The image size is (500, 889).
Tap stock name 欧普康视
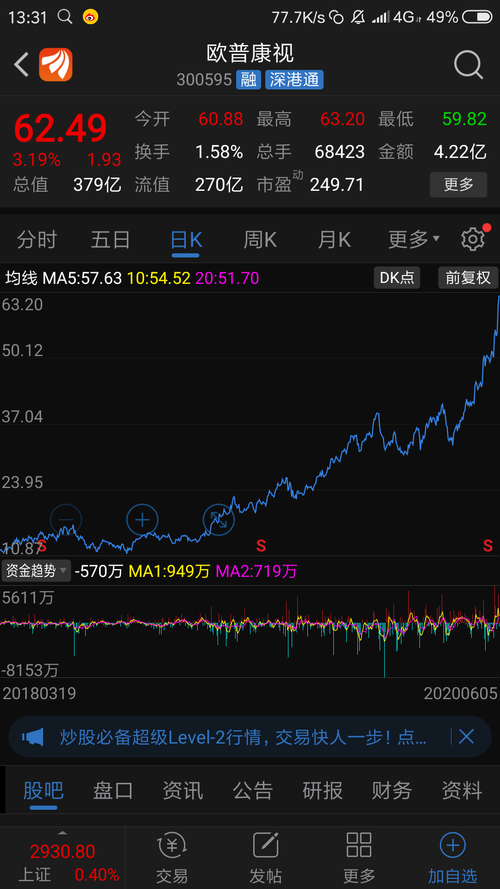250,54
